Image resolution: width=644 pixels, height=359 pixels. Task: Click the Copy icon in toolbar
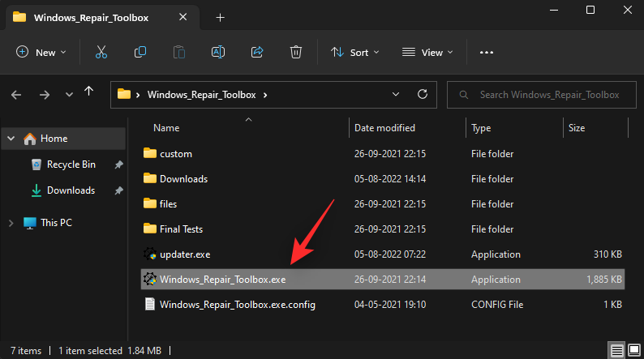[140, 52]
